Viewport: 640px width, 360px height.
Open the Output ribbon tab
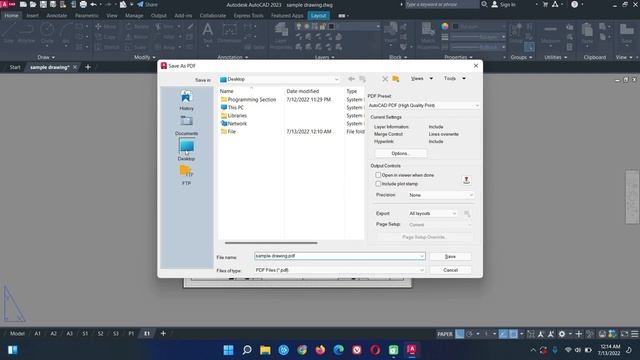tap(158, 16)
